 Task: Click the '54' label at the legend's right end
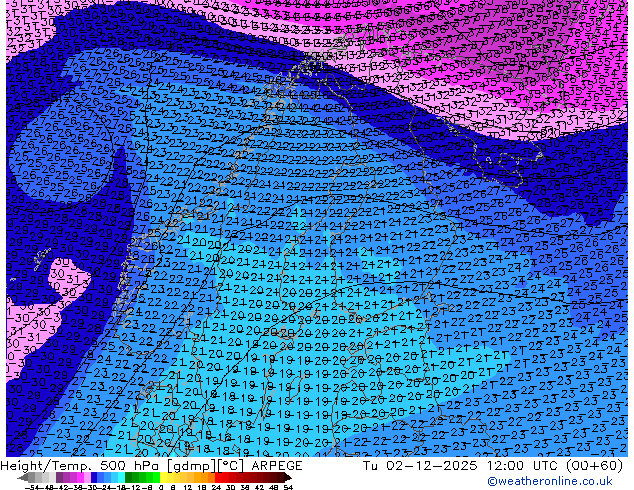point(289,488)
